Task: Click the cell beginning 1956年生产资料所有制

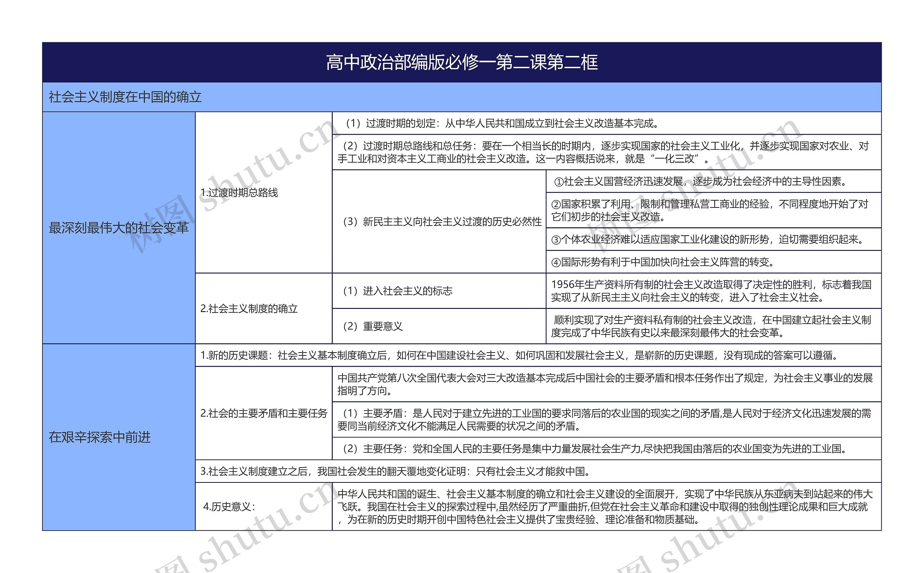Action: click(714, 291)
